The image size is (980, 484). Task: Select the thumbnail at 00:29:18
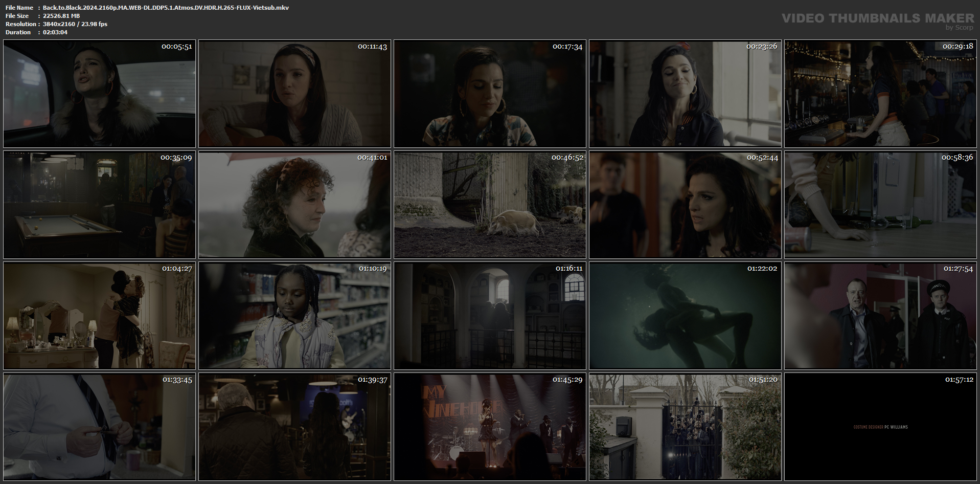(x=880, y=94)
